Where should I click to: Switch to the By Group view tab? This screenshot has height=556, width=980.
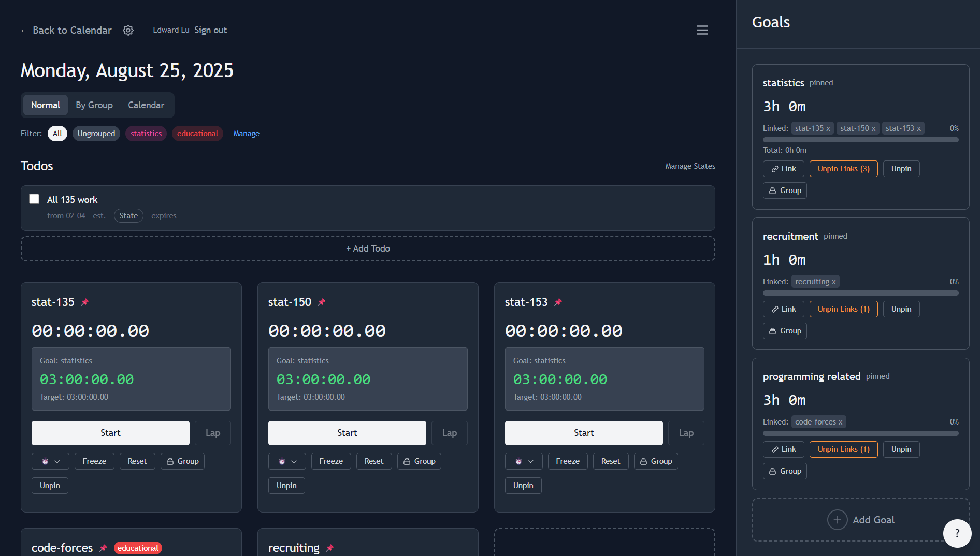click(x=94, y=105)
